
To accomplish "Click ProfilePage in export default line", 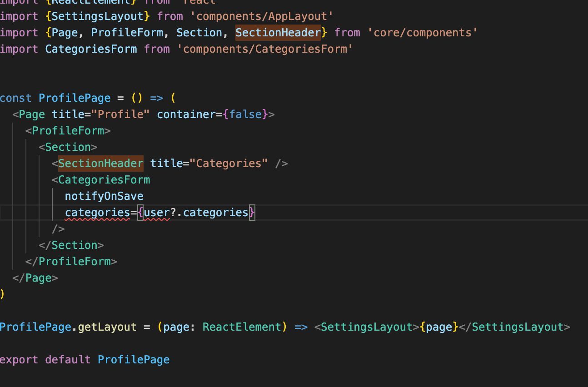I will tap(134, 360).
